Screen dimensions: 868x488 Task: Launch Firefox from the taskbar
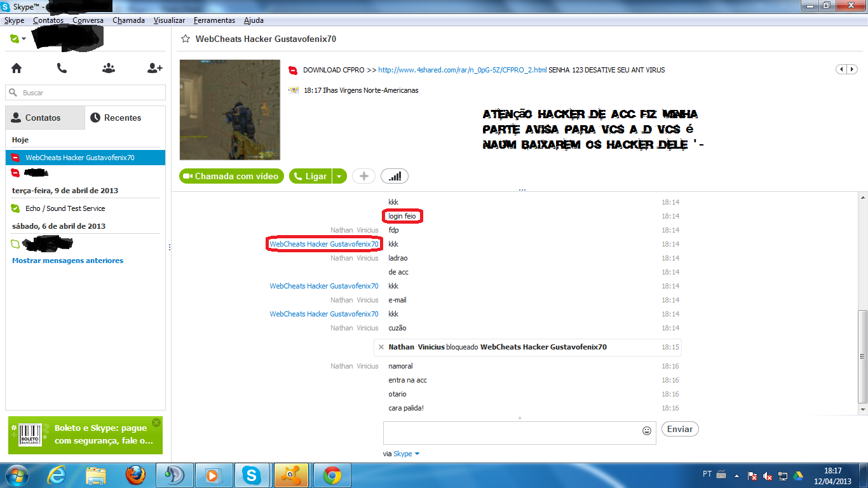135,475
